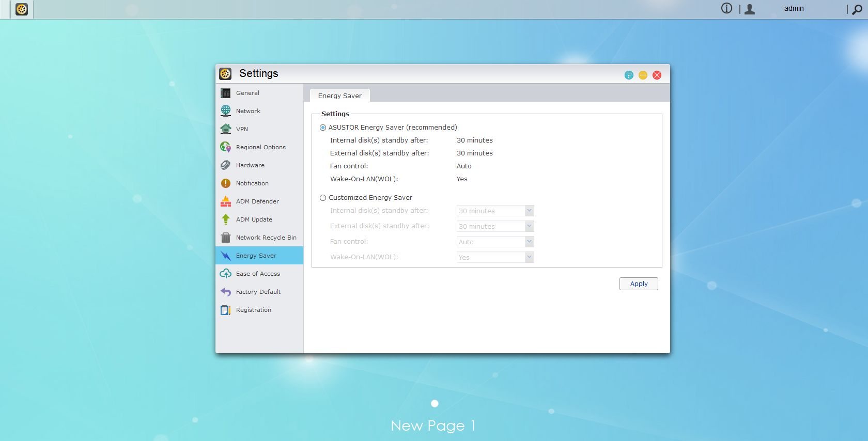The image size is (868, 441).
Task: Click the Settings window title text
Action: [258, 73]
